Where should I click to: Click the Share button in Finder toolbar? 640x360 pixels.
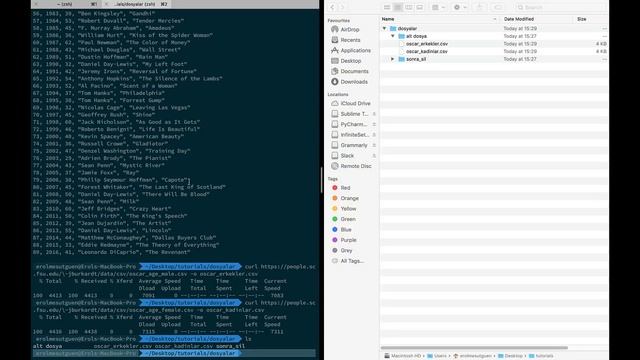480,7
